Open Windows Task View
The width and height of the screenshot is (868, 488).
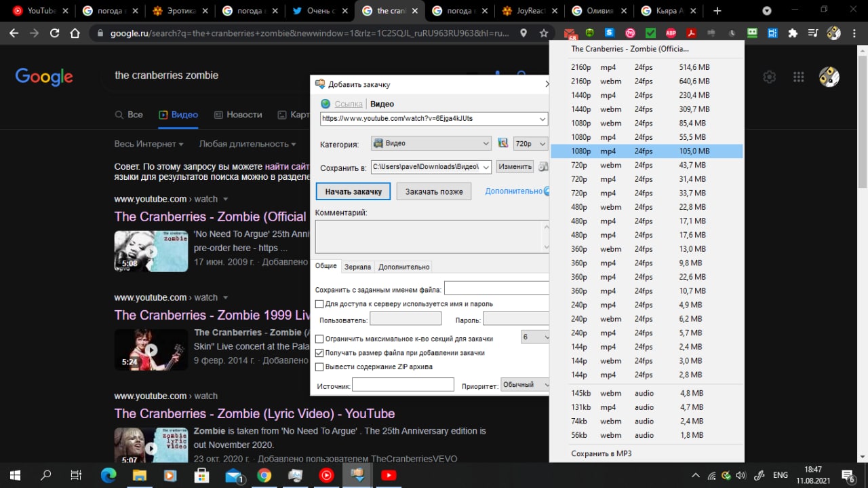76,475
